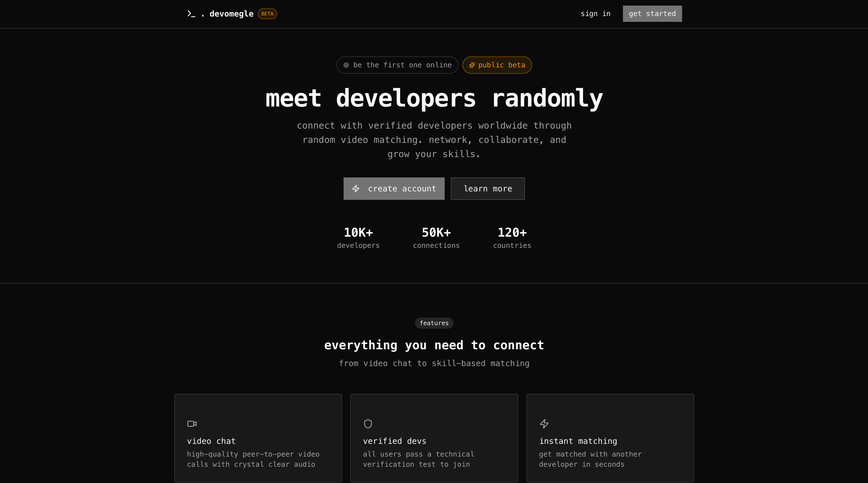868x483 pixels.
Task: Click the features label chip
Action: pos(434,323)
